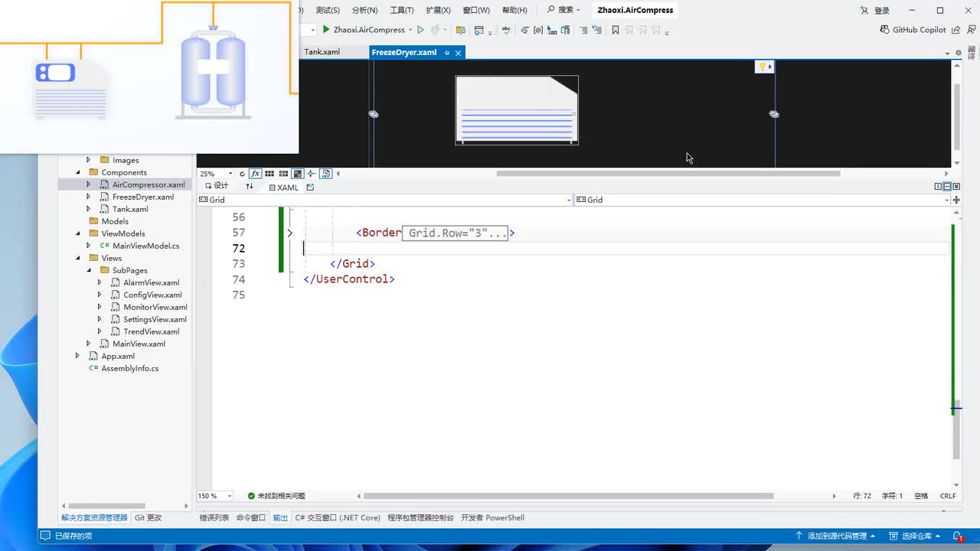Collapse the pane with the double-chevron icon

click(x=956, y=187)
